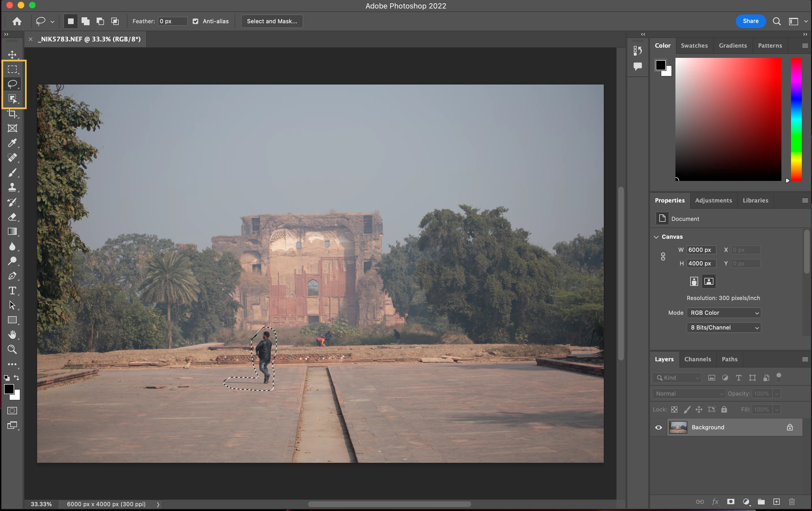Click the create new layer icon

click(776, 502)
